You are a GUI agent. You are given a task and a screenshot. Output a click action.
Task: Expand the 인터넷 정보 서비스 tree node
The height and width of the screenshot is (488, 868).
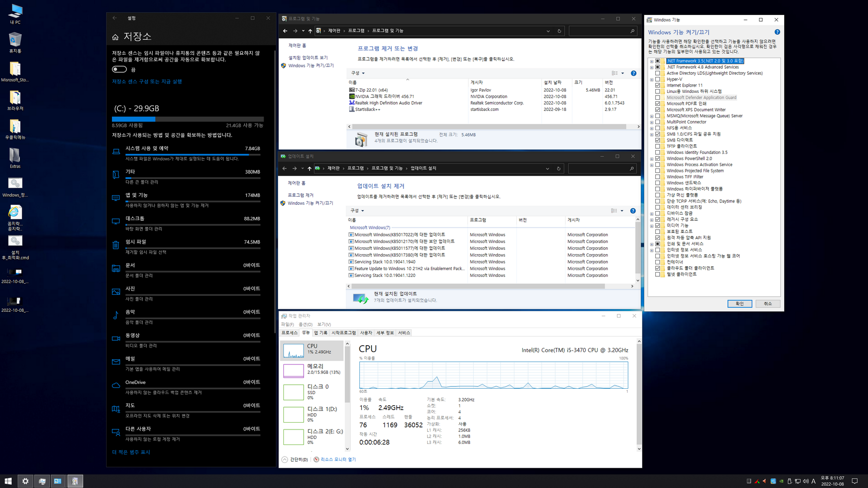click(651, 250)
